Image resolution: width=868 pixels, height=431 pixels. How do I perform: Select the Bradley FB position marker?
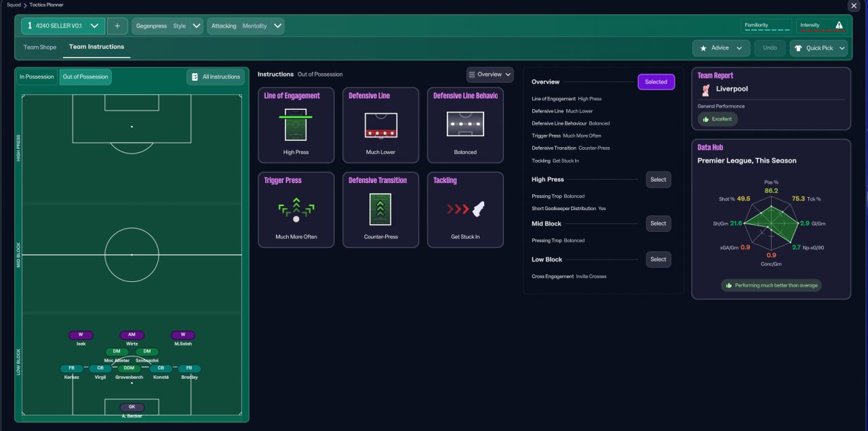(x=189, y=369)
